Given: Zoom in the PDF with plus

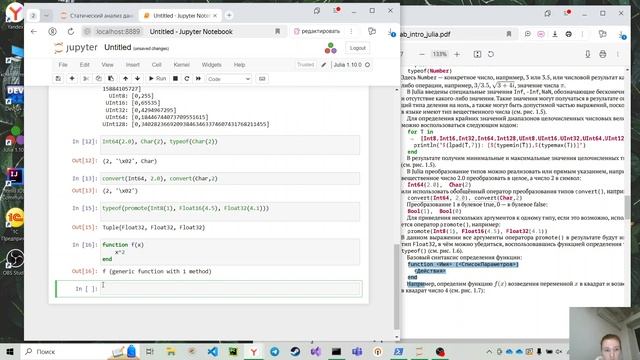Looking at the screenshot, I should 457,54.
